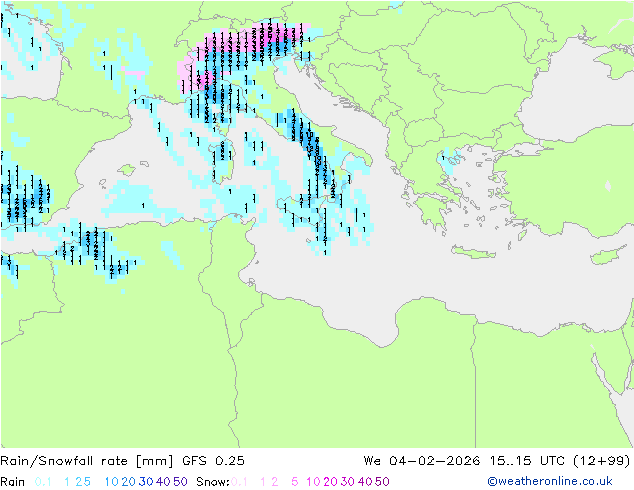This screenshot has width=634, height=490.
Task: Click the "(12+99)" forecast offset text
Action: (x=602, y=461)
